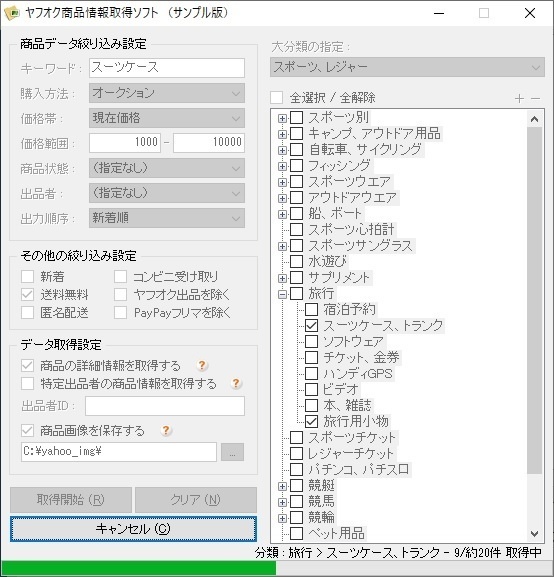Open the 購入方法 dropdown

click(x=167, y=93)
